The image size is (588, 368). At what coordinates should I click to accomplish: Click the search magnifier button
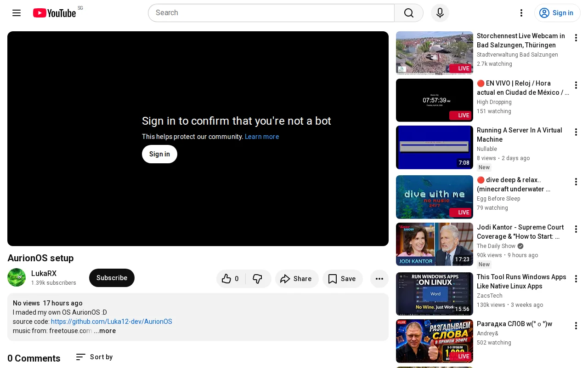(x=409, y=13)
